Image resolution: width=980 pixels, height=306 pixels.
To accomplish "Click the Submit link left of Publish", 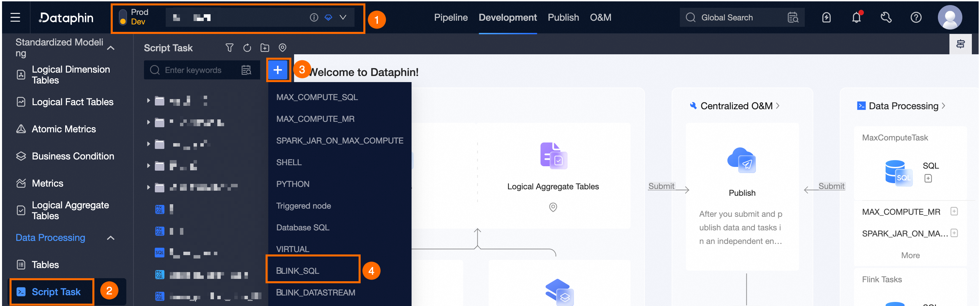I will (x=661, y=186).
